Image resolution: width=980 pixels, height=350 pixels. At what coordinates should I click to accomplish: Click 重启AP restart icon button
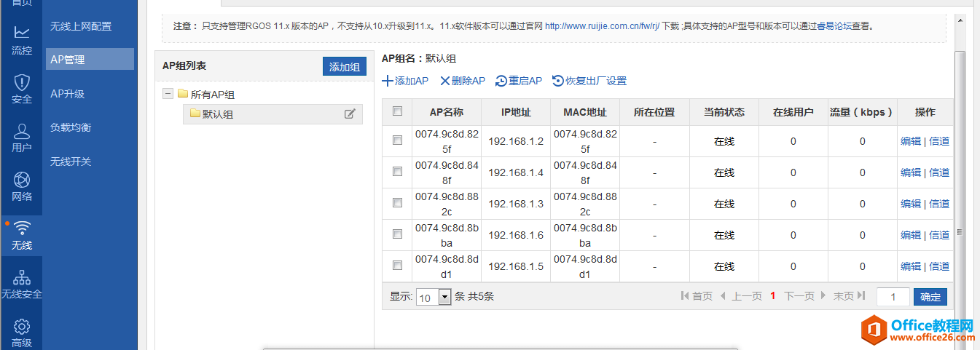(518, 81)
